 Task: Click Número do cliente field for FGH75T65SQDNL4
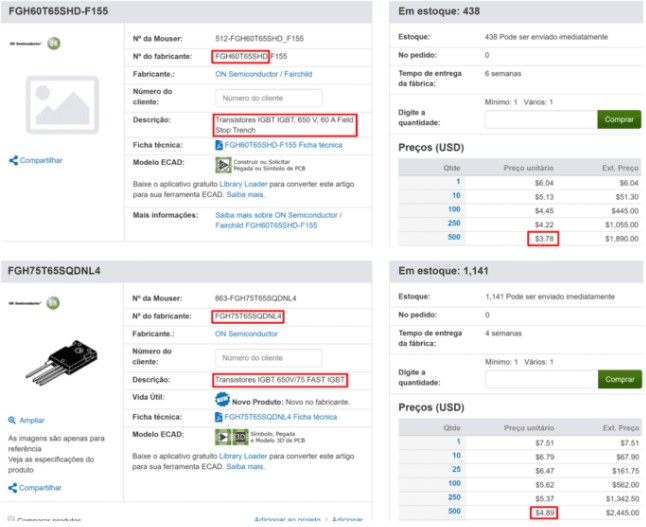point(269,358)
